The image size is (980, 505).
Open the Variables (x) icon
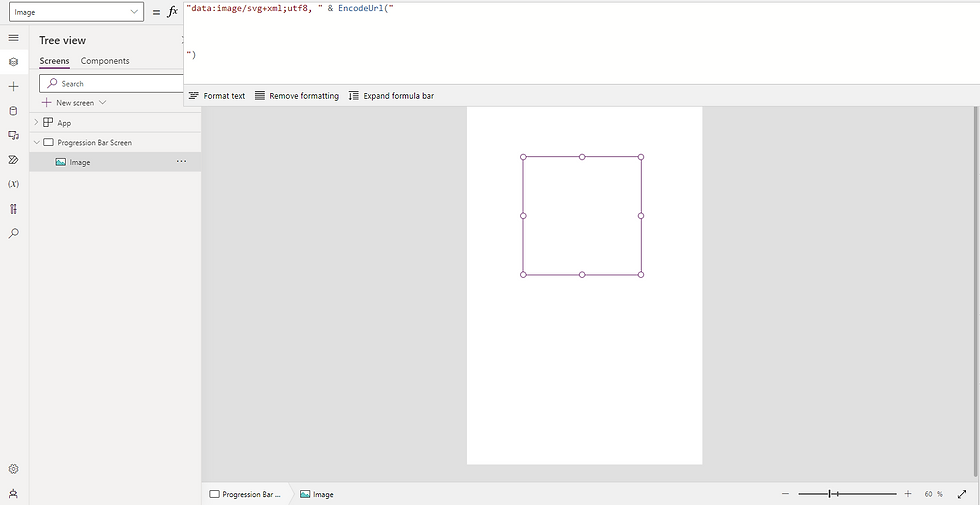coord(13,184)
